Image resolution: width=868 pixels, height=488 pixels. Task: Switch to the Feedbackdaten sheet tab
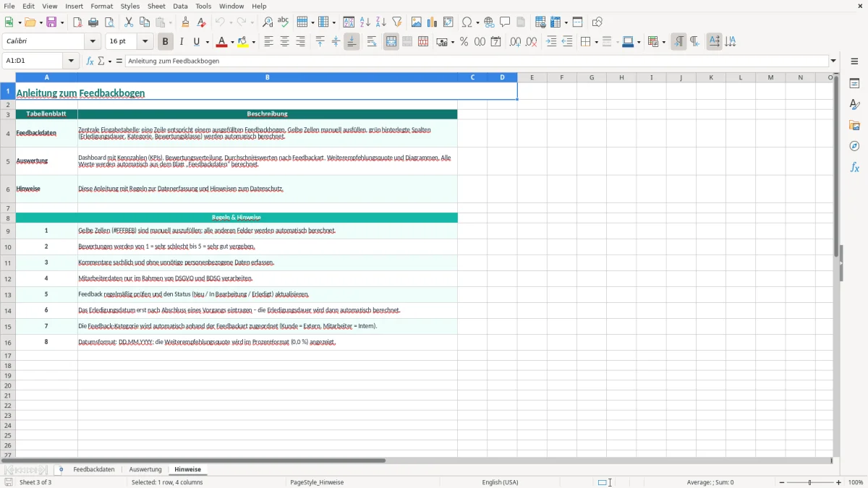[x=94, y=470]
